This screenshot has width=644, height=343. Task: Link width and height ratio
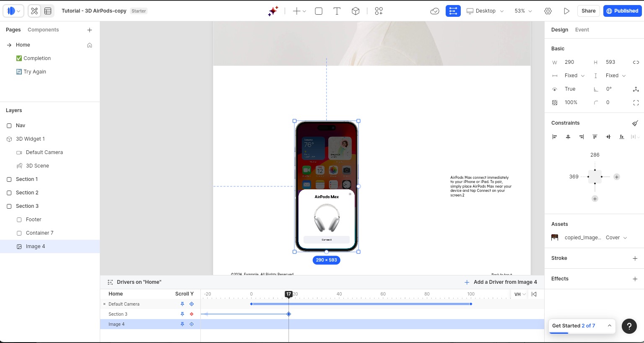[636, 62]
